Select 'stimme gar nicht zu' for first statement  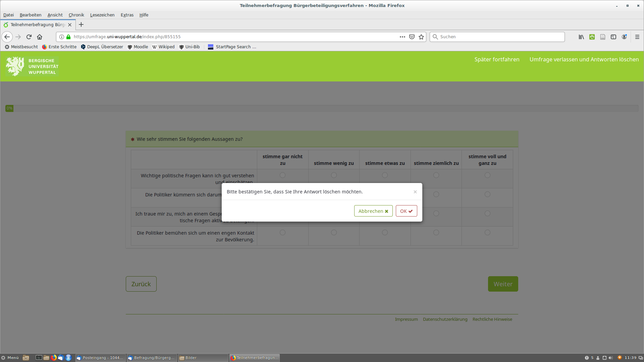pos(282,175)
